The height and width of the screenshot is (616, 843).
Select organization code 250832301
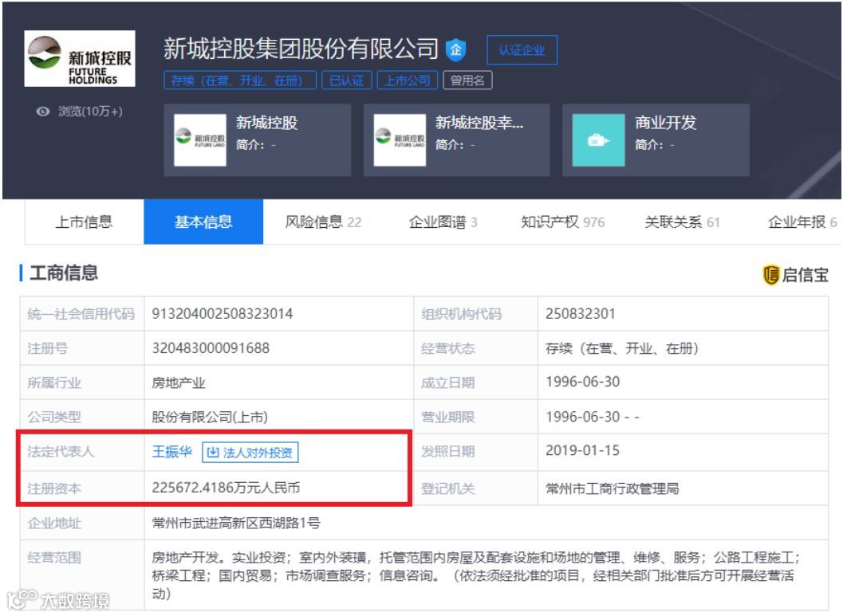[580, 314]
